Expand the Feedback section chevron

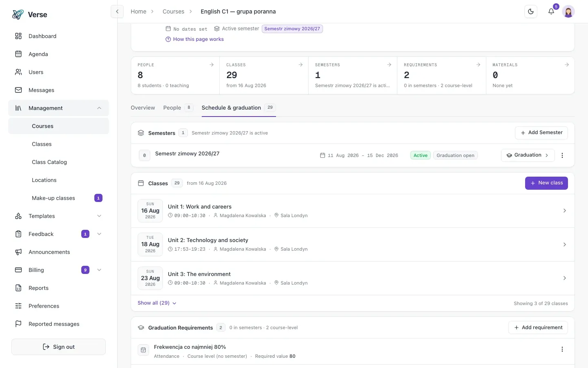99,234
